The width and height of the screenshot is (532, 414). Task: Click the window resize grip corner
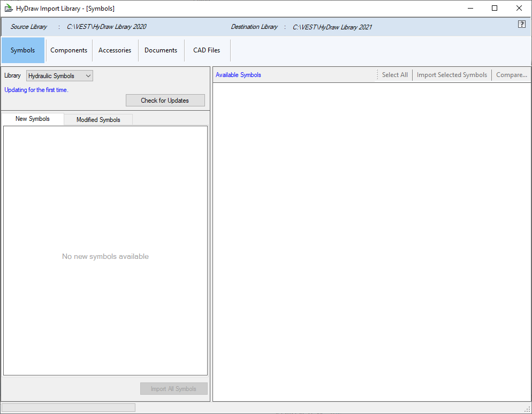point(527,409)
